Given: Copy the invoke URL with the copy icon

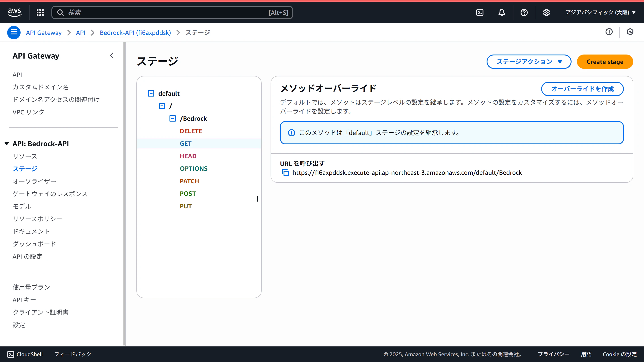Looking at the screenshot, I should click(285, 173).
